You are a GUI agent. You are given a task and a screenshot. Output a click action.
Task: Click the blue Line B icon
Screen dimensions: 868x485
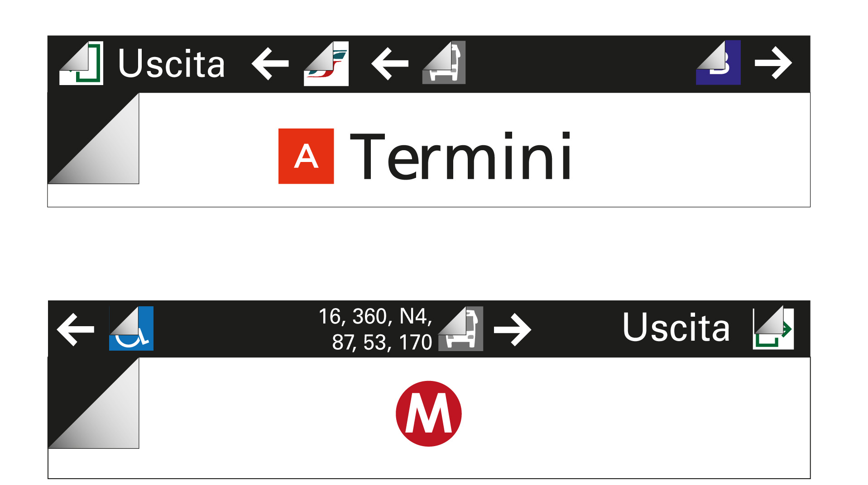pos(718,62)
